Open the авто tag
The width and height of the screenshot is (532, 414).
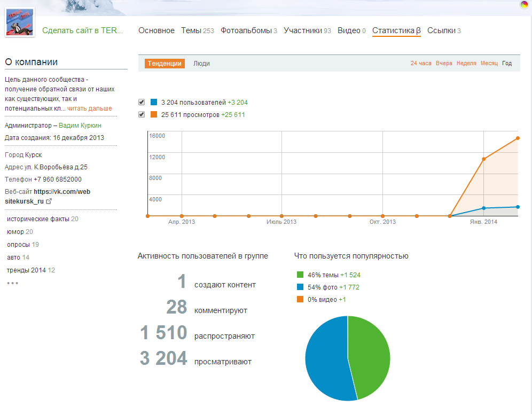coord(18,257)
